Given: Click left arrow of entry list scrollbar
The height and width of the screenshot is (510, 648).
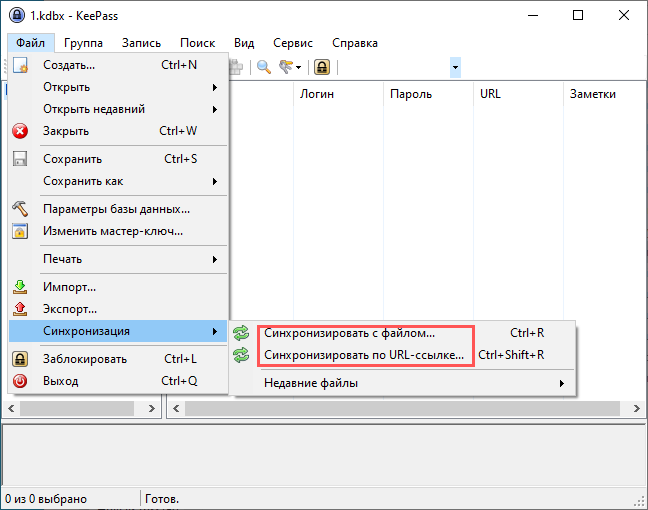Looking at the screenshot, I should coord(176,408).
